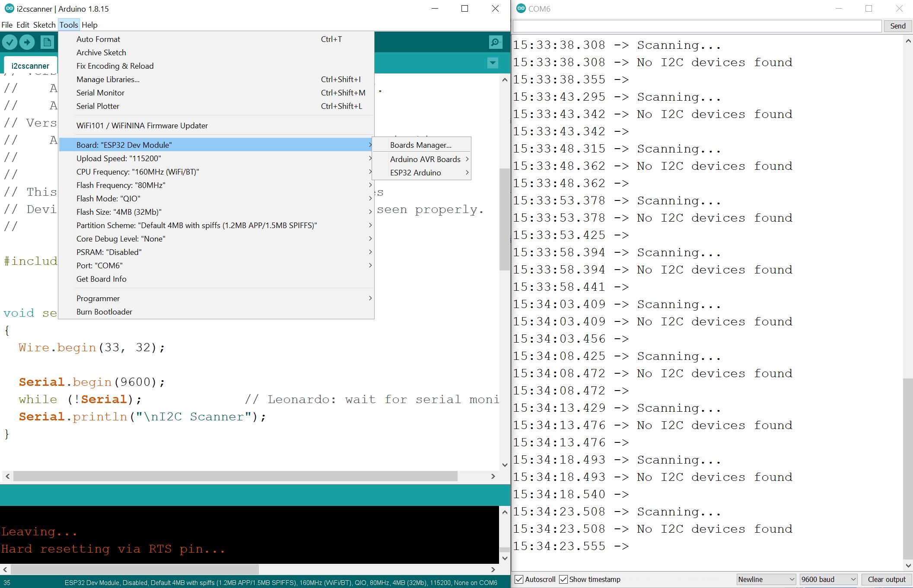913x588 pixels.
Task: Expand the Upload Speed: "115200" submenu
Action: coord(216,159)
